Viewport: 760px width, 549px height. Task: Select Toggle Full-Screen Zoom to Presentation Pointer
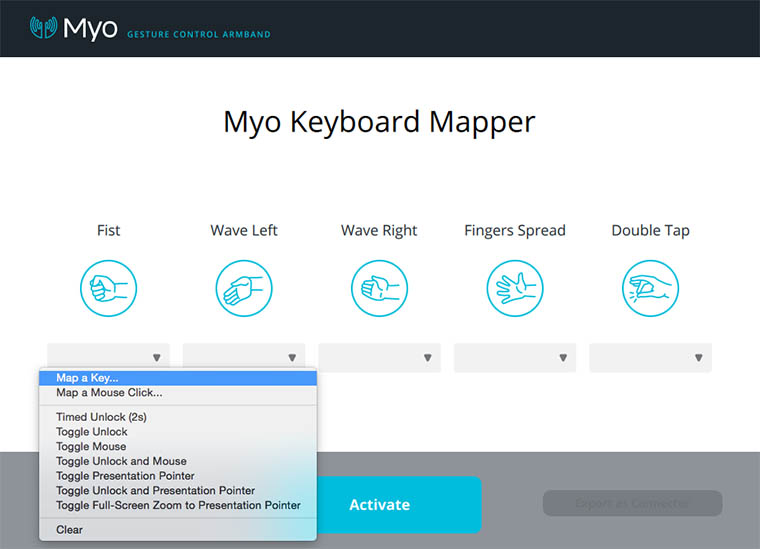pos(178,505)
